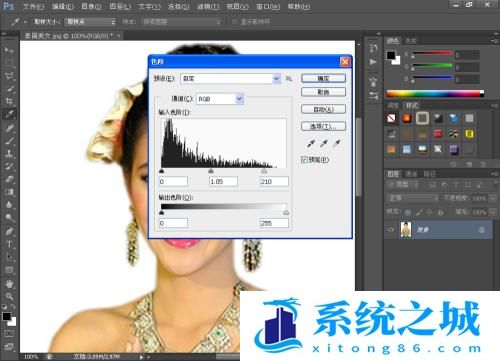Select the Pen tool
This screenshot has width=500, height=361.
coord(9,231)
